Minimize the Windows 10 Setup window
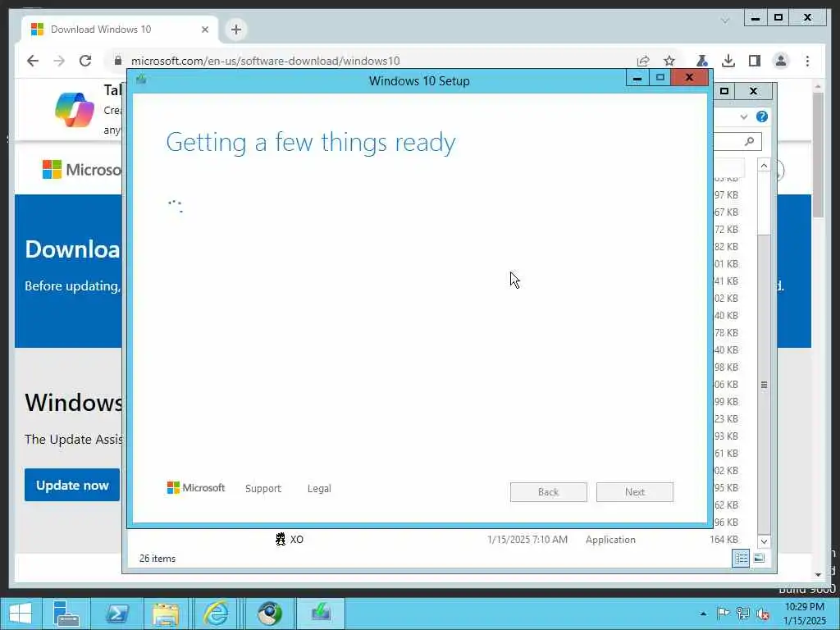The width and height of the screenshot is (840, 630). click(637, 78)
